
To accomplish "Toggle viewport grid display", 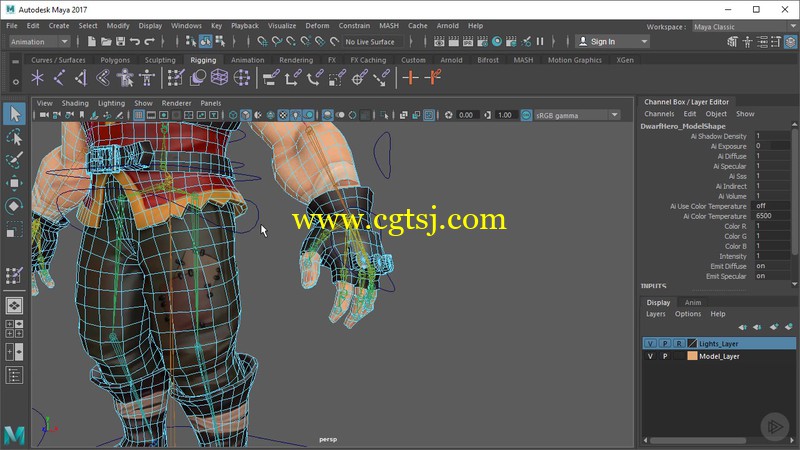I will tap(139, 115).
